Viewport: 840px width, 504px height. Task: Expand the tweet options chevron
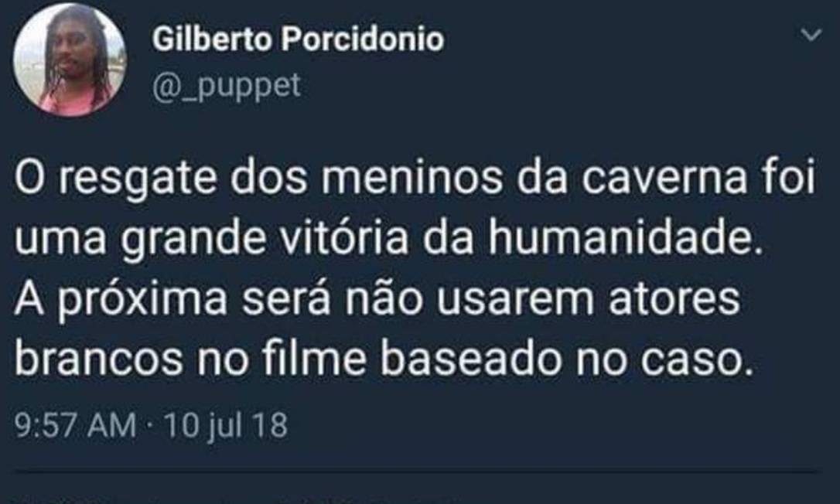pyautogui.click(x=811, y=36)
